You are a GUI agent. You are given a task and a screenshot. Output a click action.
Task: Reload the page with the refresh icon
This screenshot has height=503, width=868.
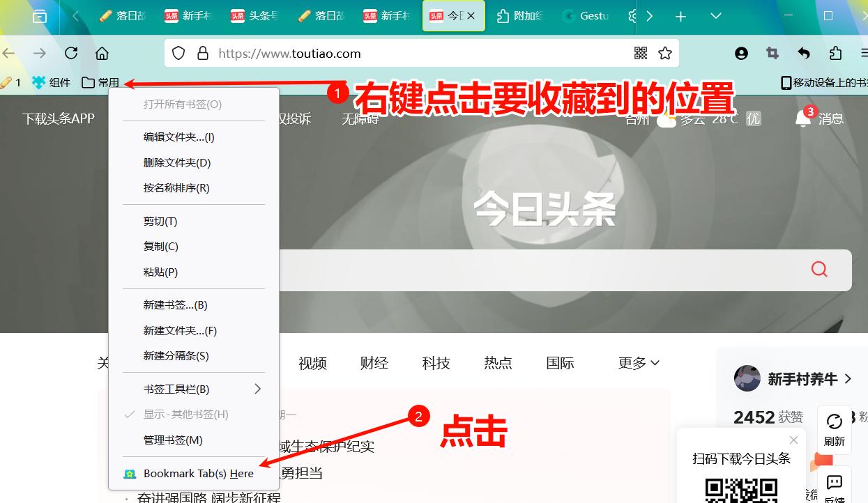tap(71, 54)
